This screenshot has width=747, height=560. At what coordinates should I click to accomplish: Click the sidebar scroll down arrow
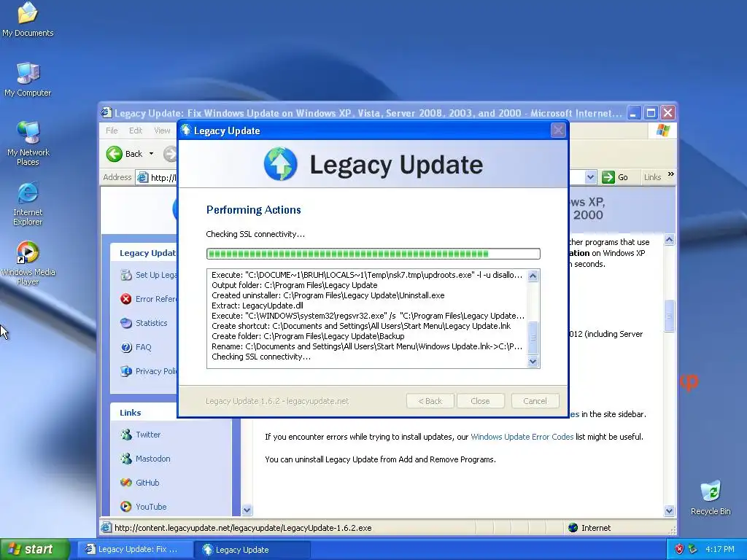tap(247, 510)
